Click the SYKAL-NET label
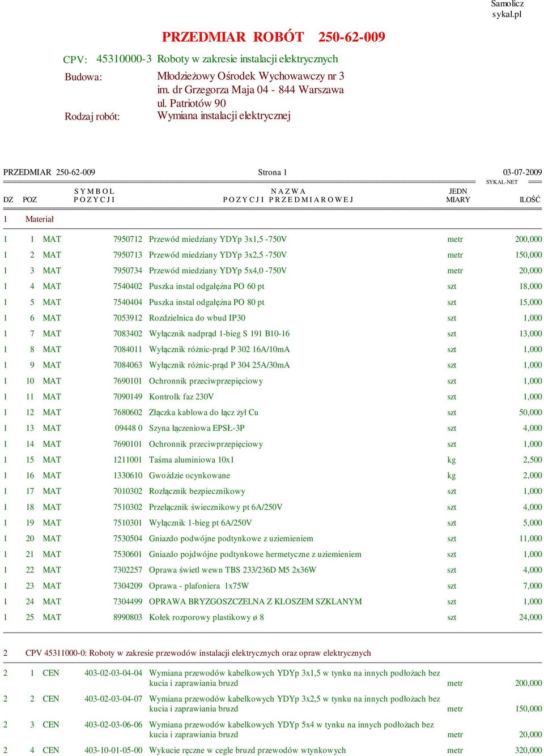The width and height of the screenshot is (544, 756). point(501,182)
